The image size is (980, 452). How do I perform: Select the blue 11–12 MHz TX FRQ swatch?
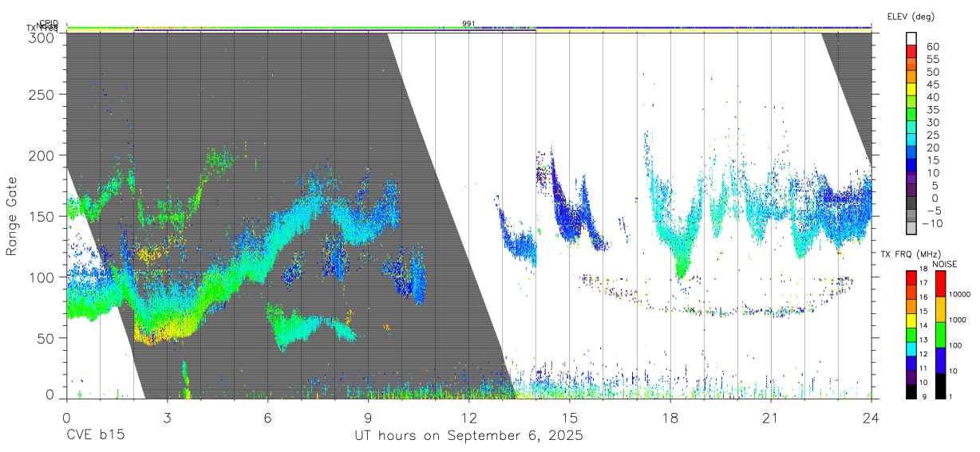pos(911,364)
